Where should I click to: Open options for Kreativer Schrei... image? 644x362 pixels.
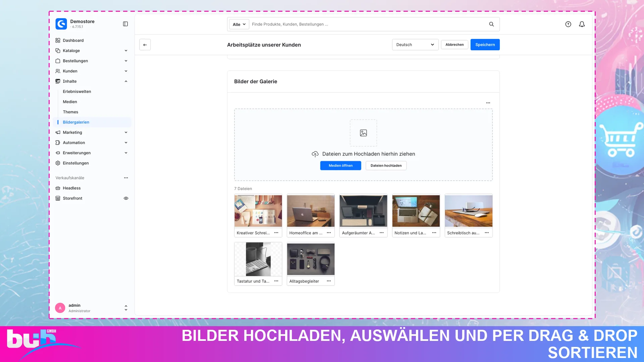pos(276,233)
